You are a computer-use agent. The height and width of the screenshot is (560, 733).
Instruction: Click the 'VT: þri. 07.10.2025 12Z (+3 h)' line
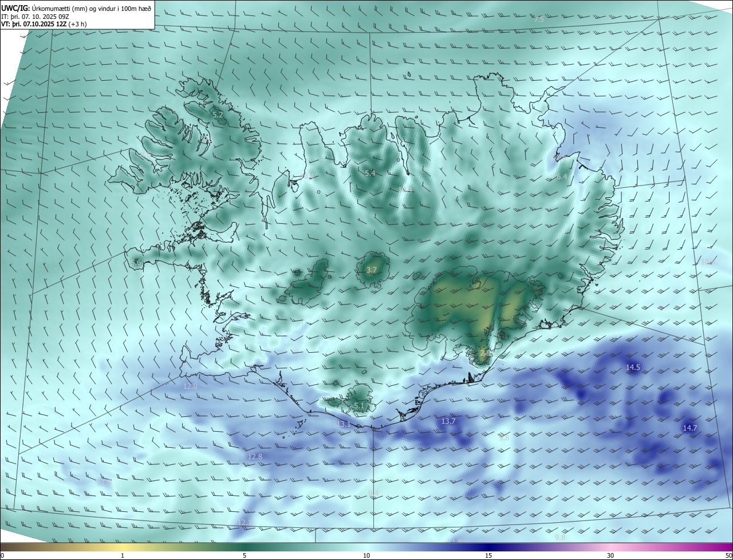pos(44,24)
